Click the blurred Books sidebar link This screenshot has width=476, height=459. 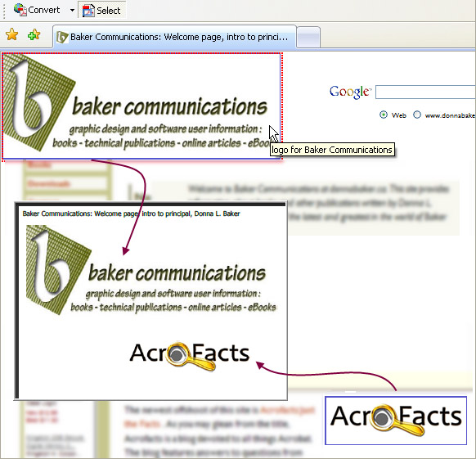tap(39, 165)
